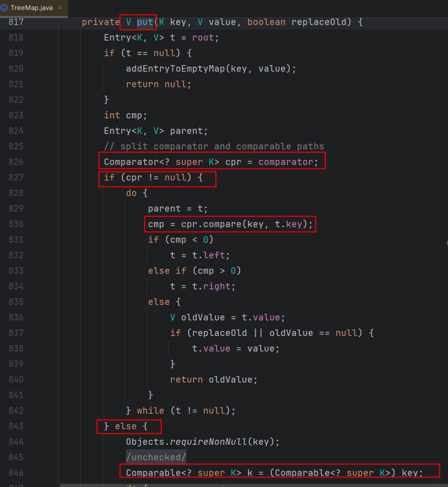The height and width of the screenshot is (487, 448).
Task: Close the TreeMap.java editor tab
Action: 60,8
